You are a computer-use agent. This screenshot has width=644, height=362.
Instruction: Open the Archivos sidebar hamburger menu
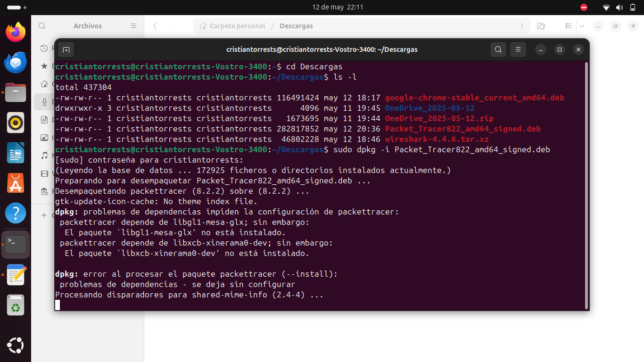click(133, 26)
